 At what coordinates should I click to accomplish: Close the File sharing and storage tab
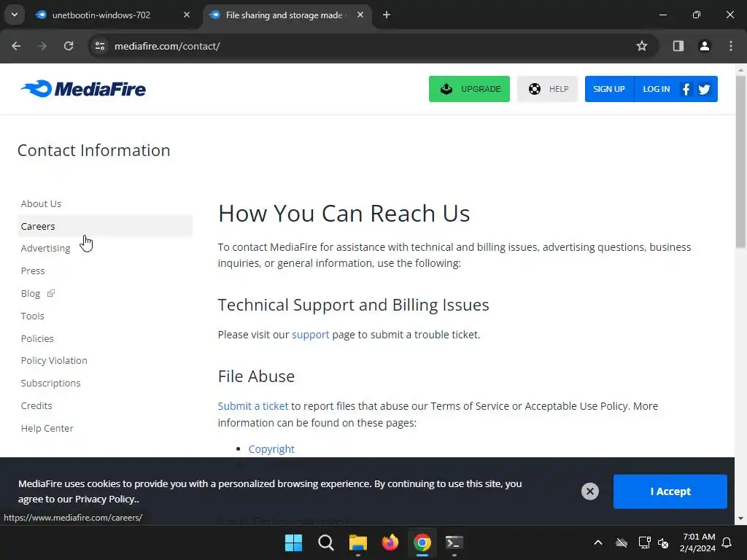[360, 15]
